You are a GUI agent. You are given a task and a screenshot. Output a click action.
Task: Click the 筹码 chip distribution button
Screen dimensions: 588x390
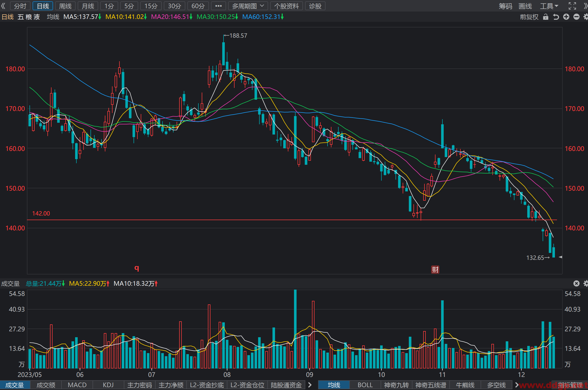click(505, 6)
